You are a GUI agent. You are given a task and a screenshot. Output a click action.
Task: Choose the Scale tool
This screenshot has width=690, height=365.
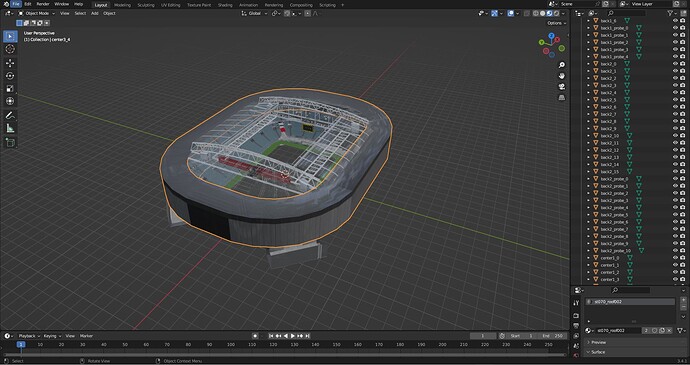pos(10,88)
